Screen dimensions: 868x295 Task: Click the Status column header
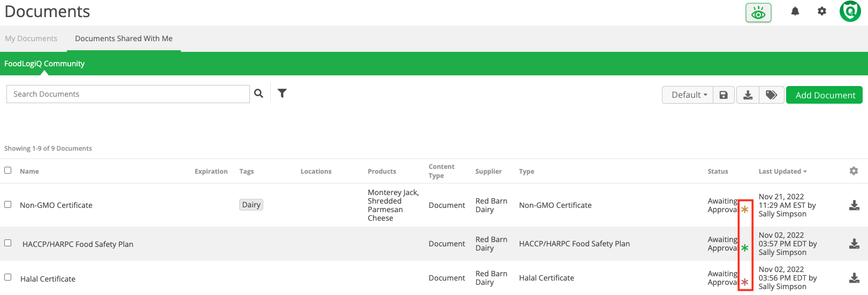(718, 172)
